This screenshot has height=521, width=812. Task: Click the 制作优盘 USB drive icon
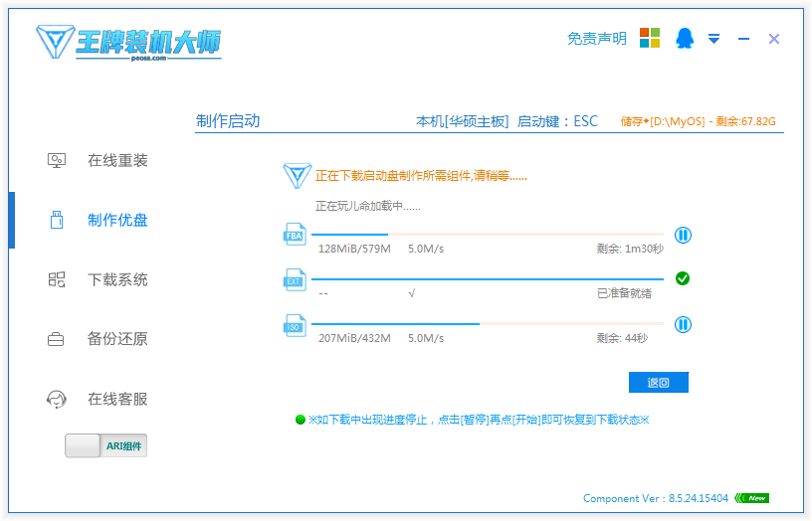[57, 220]
